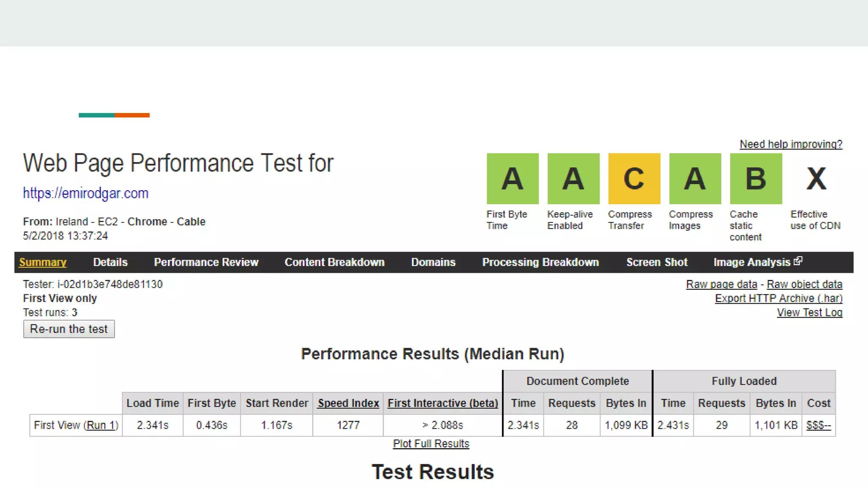868x488 pixels.
Task: Open the View Test Log link
Action: pyautogui.click(x=809, y=313)
